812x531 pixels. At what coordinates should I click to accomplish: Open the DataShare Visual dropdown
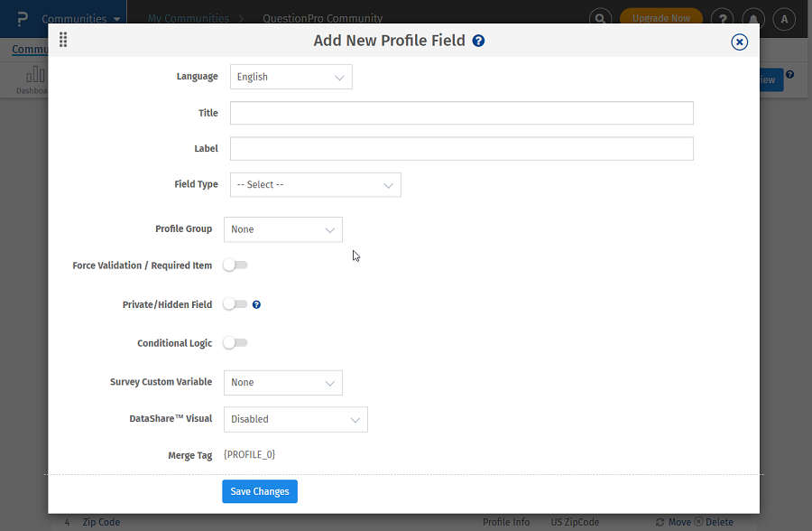[295, 419]
